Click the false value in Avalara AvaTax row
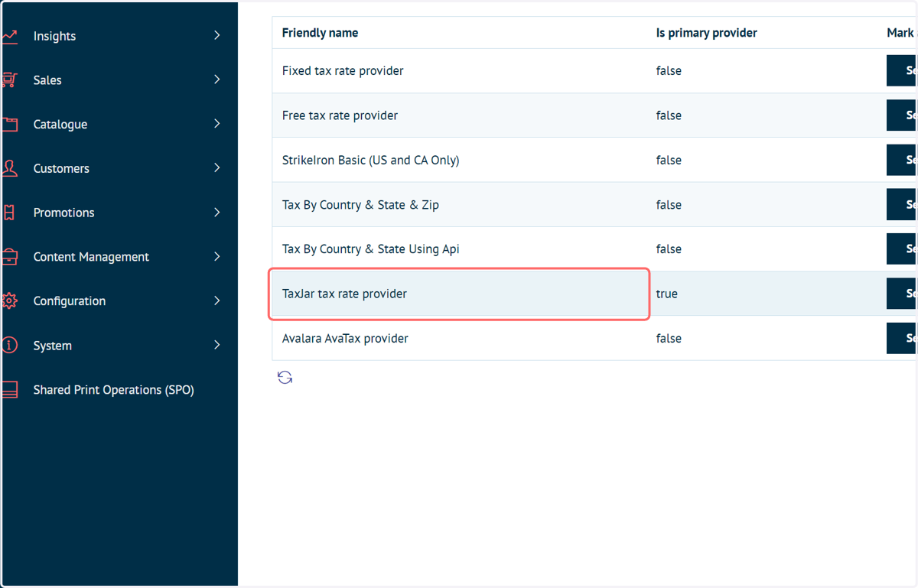Screen dimensions: 918x588 point(669,338)
